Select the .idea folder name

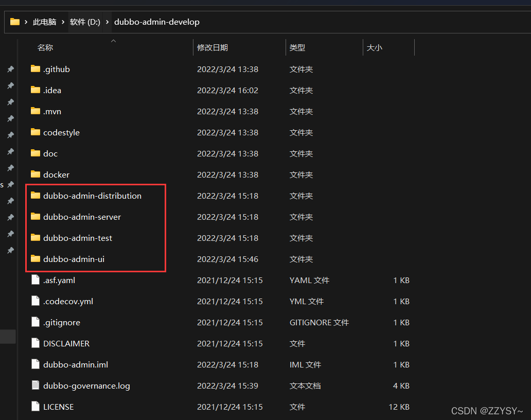pyautogui.click(x=52, y=91)
